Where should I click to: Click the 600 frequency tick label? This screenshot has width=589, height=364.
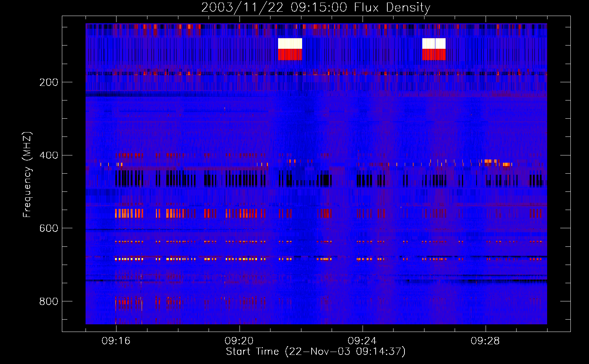(x=49, y=228)
